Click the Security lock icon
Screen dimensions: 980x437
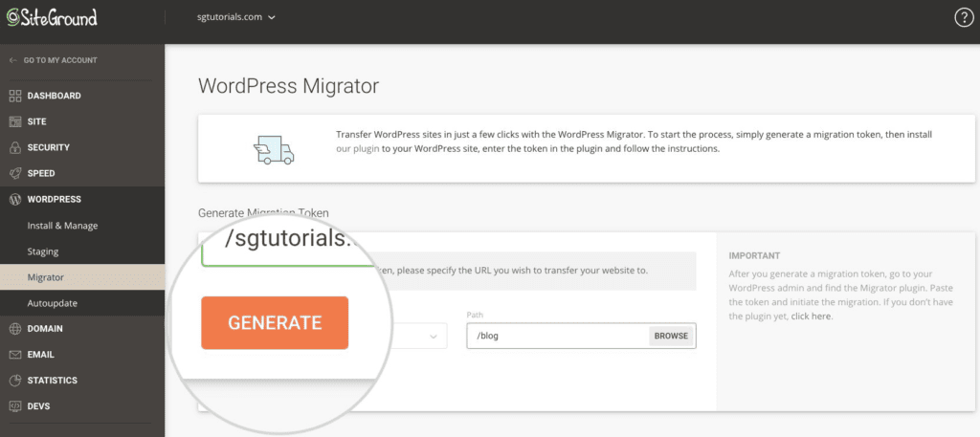(15, 148)
